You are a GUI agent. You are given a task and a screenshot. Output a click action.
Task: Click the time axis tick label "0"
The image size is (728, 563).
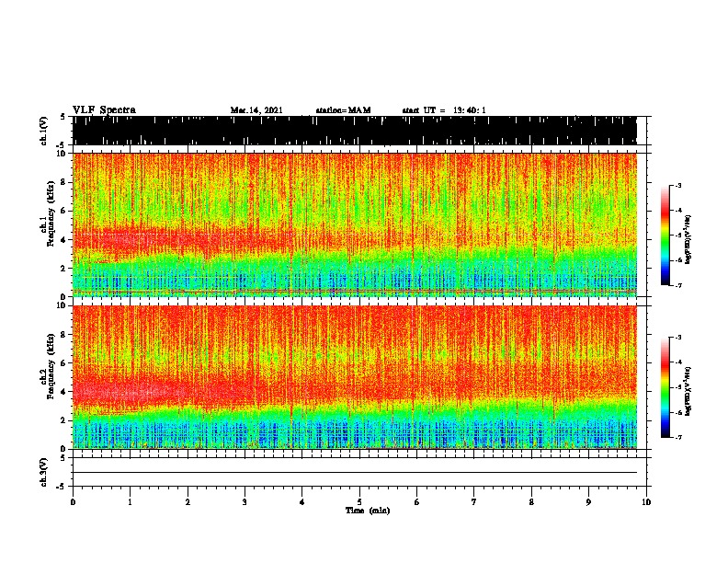(x=73, y=502)
